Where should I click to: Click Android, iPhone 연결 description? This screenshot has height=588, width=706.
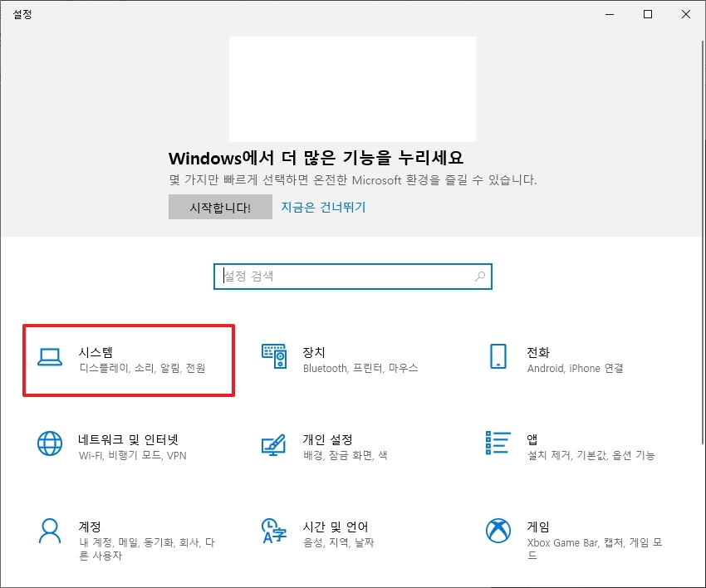(x=575, y=368)
